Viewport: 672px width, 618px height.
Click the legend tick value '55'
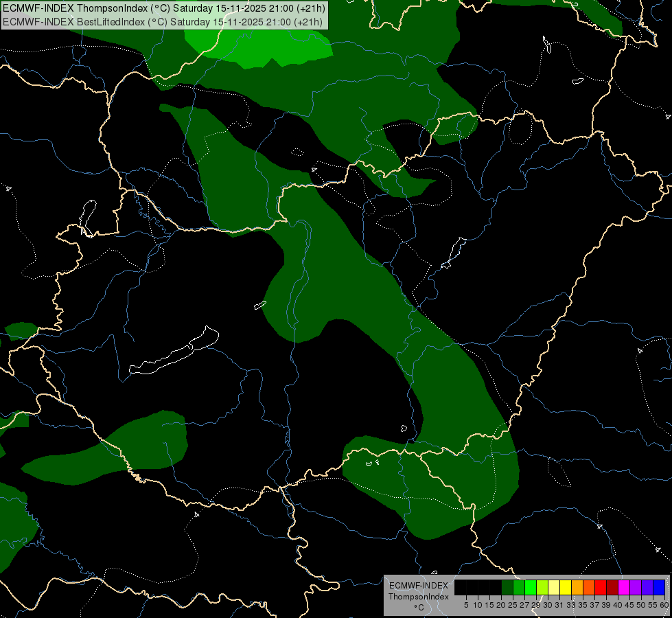coord(653,605)
